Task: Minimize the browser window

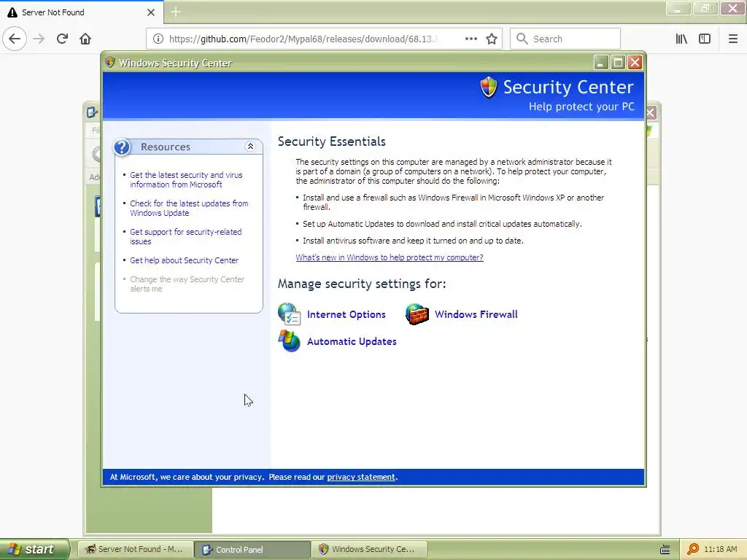Action: coord(678,8)
